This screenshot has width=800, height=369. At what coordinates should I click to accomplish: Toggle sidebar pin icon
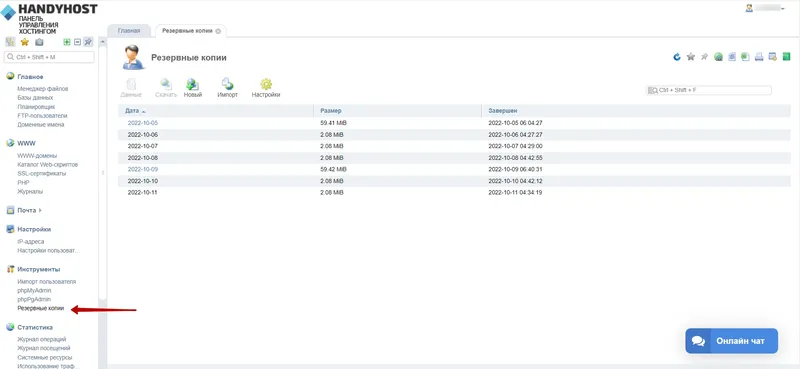click(88, 42)
